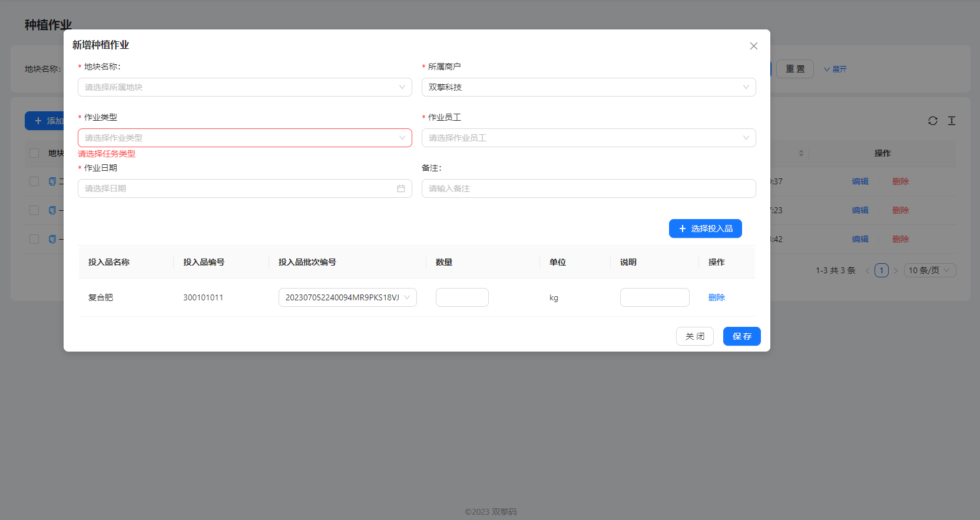Click the sort arrows in table header
Screen dimensions: 980x520
click(801, 153)
